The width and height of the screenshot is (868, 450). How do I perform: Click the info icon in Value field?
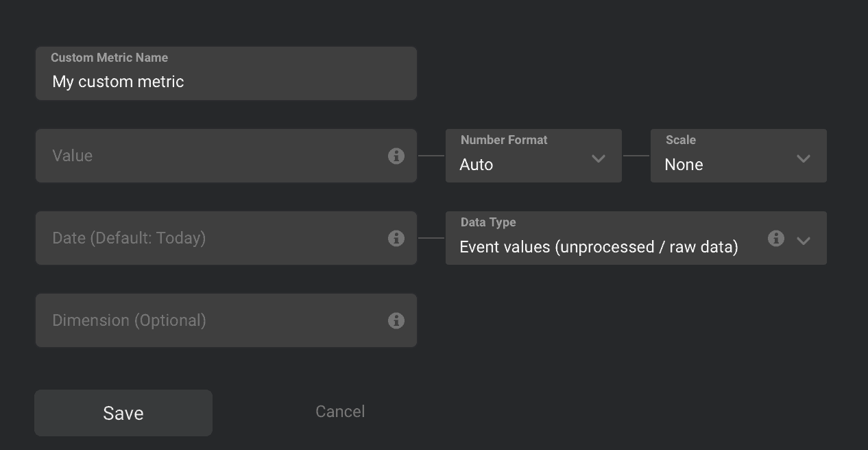[x=396, y=156]
